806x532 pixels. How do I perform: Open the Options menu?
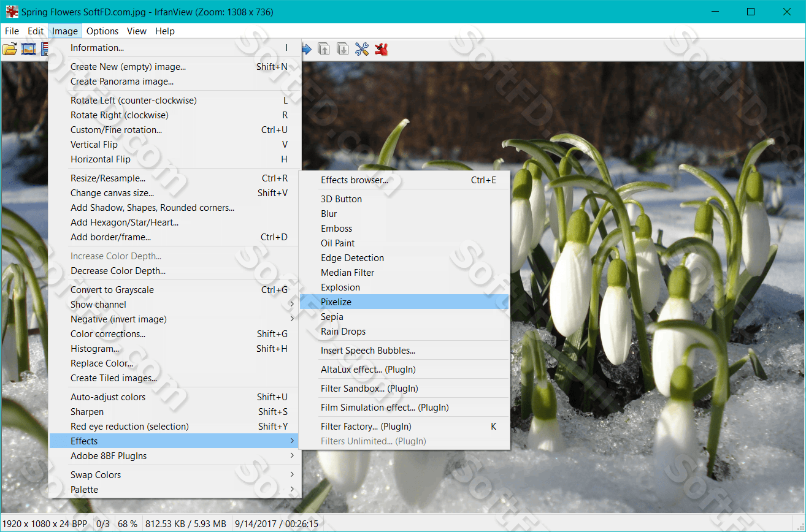(102, 31)
